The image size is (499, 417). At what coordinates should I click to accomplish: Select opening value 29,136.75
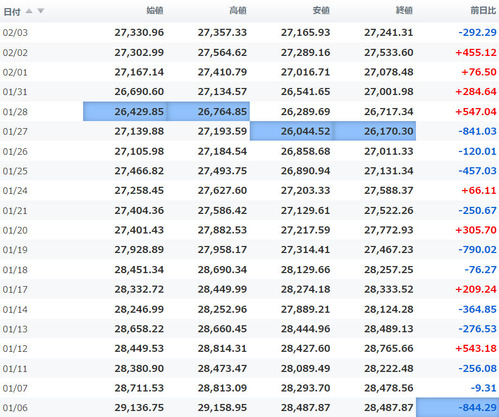click(x=139, y=408)
